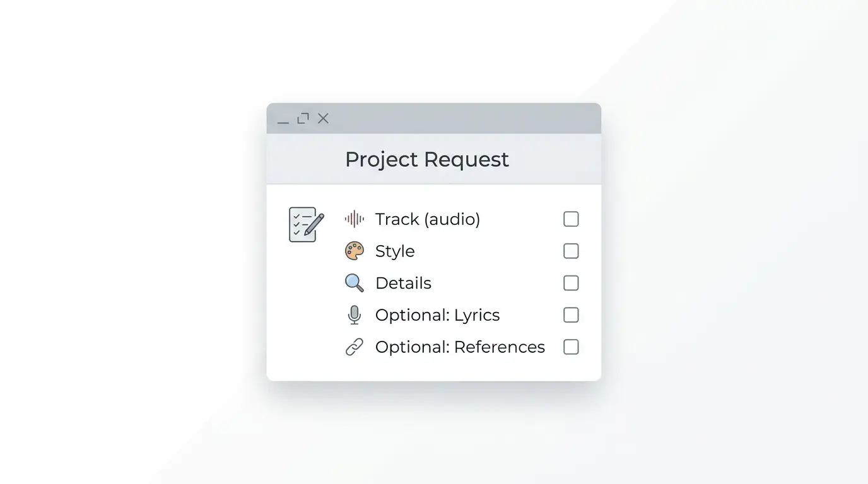
Task: Click the checklist with pencil icon
Action: (x=306, y=224)
